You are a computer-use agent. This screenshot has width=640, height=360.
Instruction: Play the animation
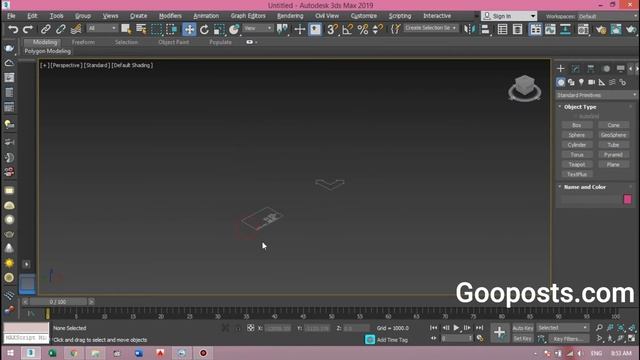point(456,328)
